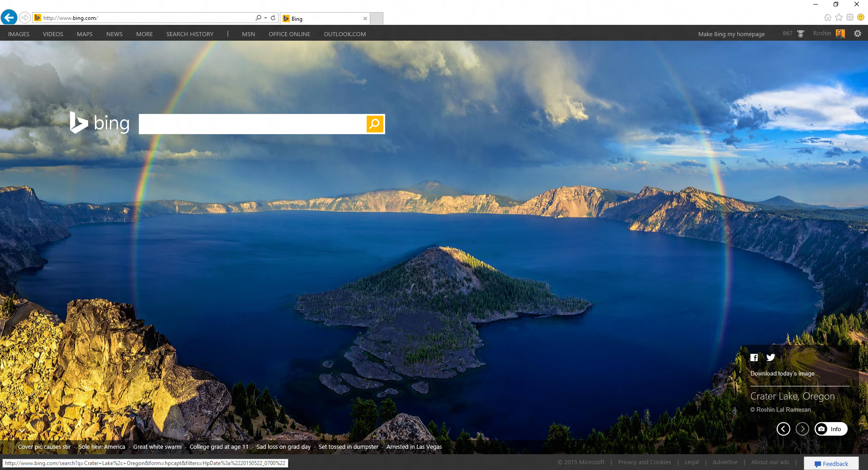Screen dimensions: 868x470
Task: Open 'Great white swarm' headline
Action: pos(157,446)
